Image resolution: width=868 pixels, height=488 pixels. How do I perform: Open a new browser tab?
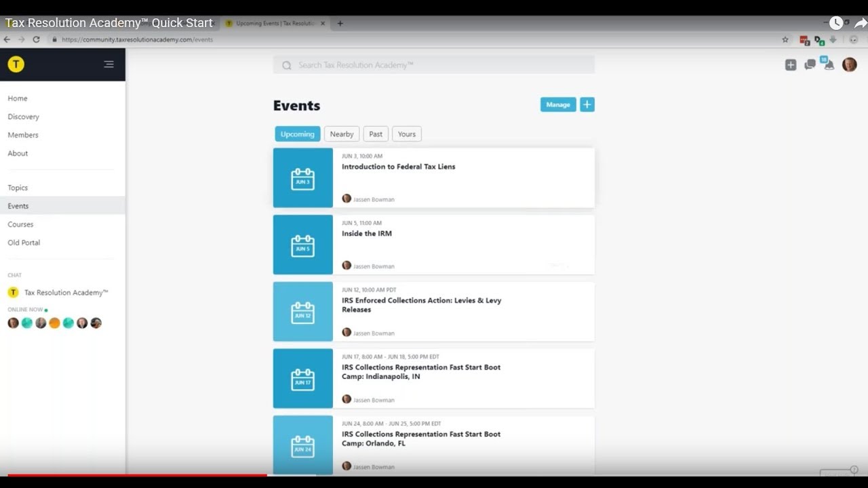point(340,23)
